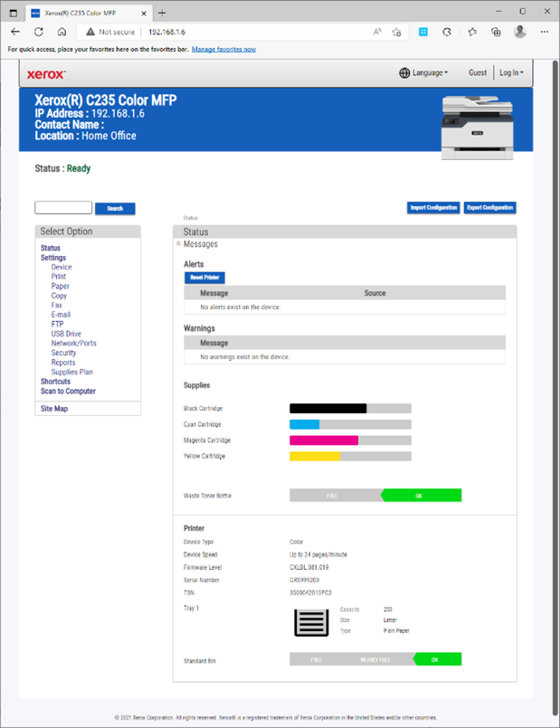
Task: Go back with the browser back arrow
Action: 15,32
